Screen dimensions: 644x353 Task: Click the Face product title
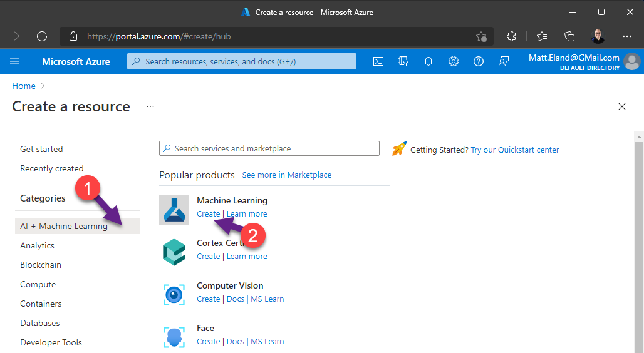click(205, 329)
